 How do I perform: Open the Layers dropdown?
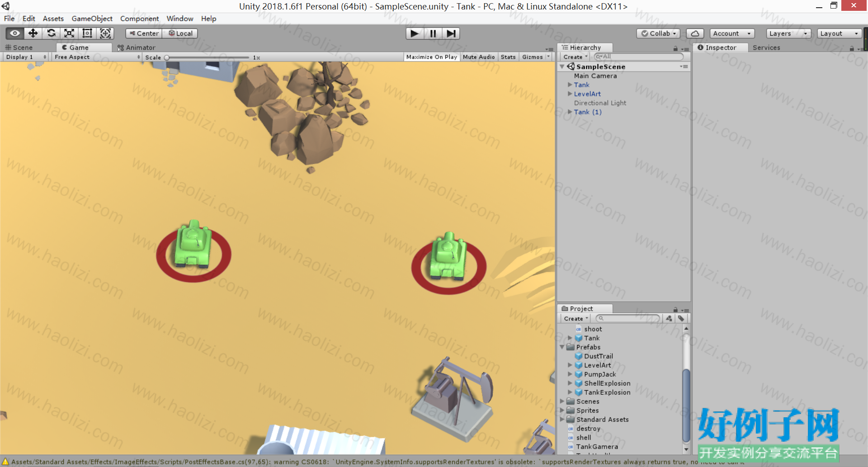pyautogui.click(x=788, y=33)
